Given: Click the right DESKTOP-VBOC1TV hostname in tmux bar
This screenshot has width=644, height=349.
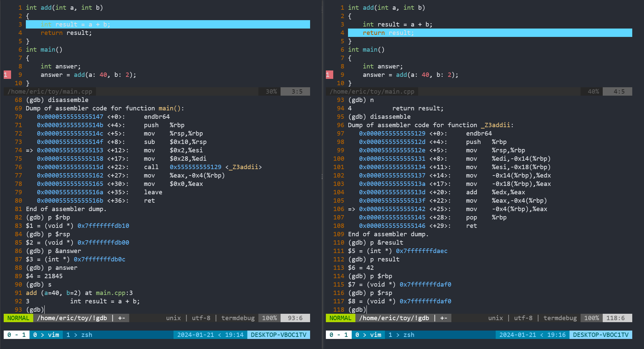Looking at the screenshot, I should pyautogui.click(x=601, y=335).
